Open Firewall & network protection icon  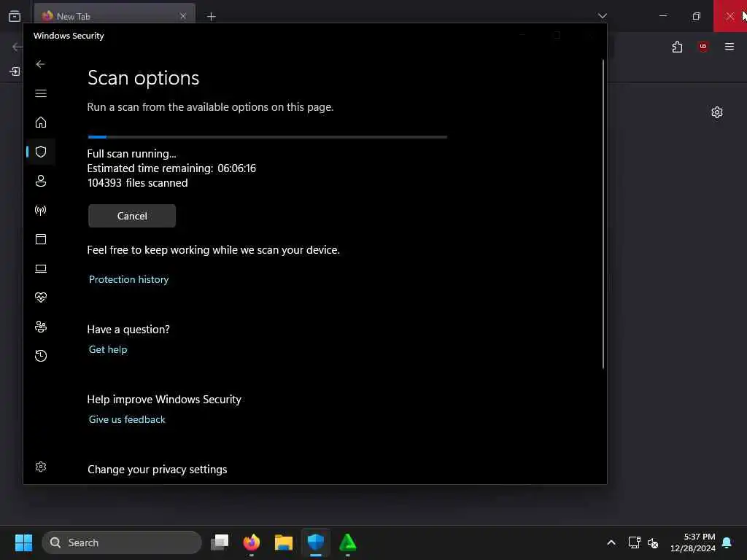41,210
